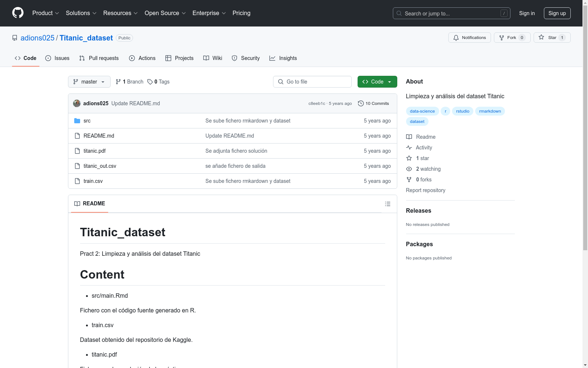Click the Releases heading link
Image resolution: width=588 pixels, height=368 pixels.
[x=419, y=210]
